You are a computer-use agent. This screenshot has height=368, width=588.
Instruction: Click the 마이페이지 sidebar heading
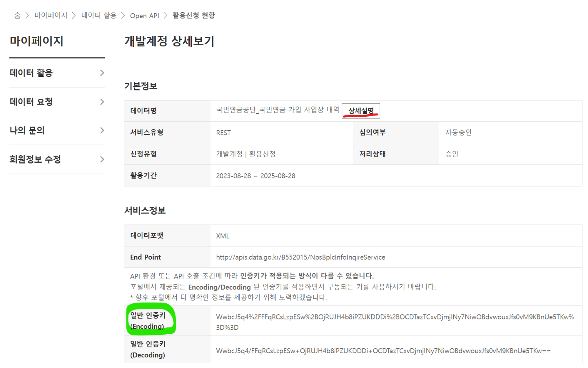[36, 41]
